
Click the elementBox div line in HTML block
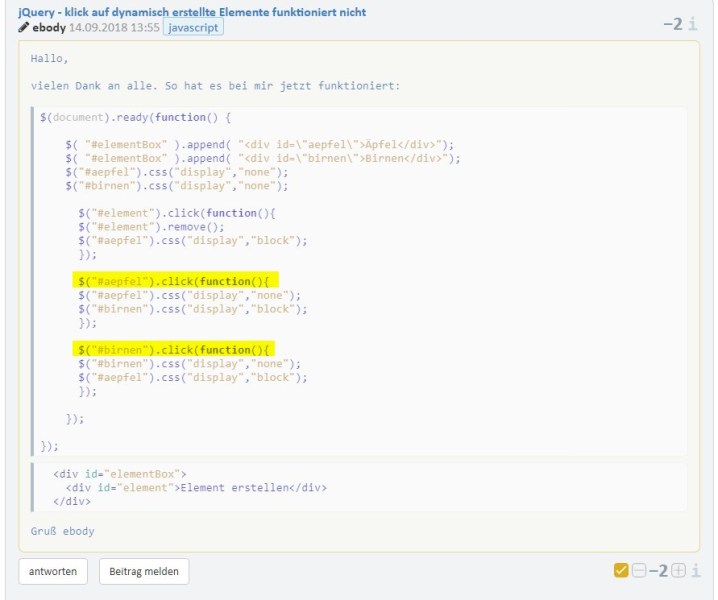120,474
